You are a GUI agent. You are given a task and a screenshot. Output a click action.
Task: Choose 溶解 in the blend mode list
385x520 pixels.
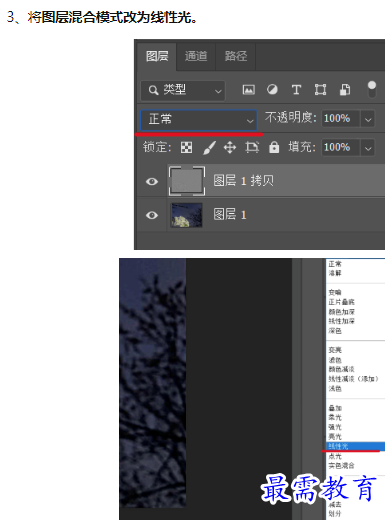coord(335,273)
